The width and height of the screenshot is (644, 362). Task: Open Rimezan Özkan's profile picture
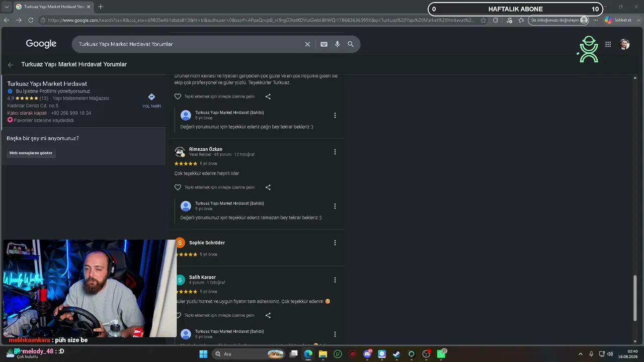tap(180, 151)
